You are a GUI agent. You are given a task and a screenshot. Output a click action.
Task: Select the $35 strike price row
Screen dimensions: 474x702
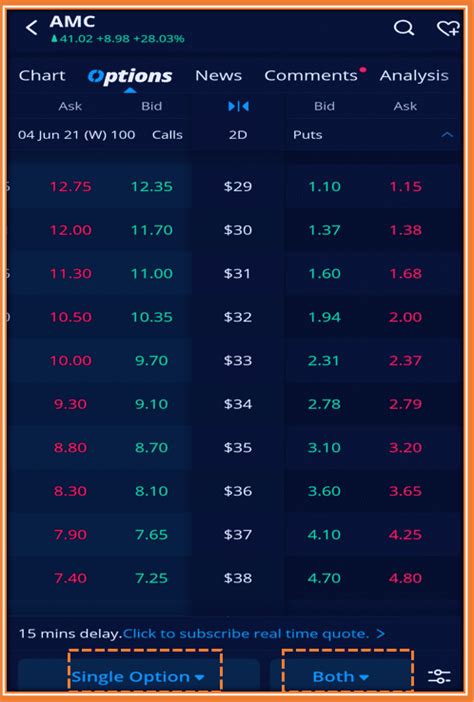[x=235, y=447]
